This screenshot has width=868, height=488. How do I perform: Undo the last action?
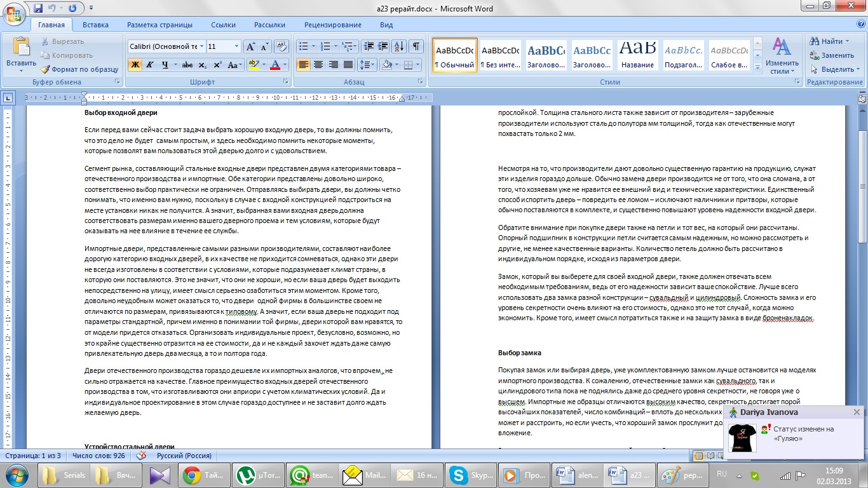[53, 8]
